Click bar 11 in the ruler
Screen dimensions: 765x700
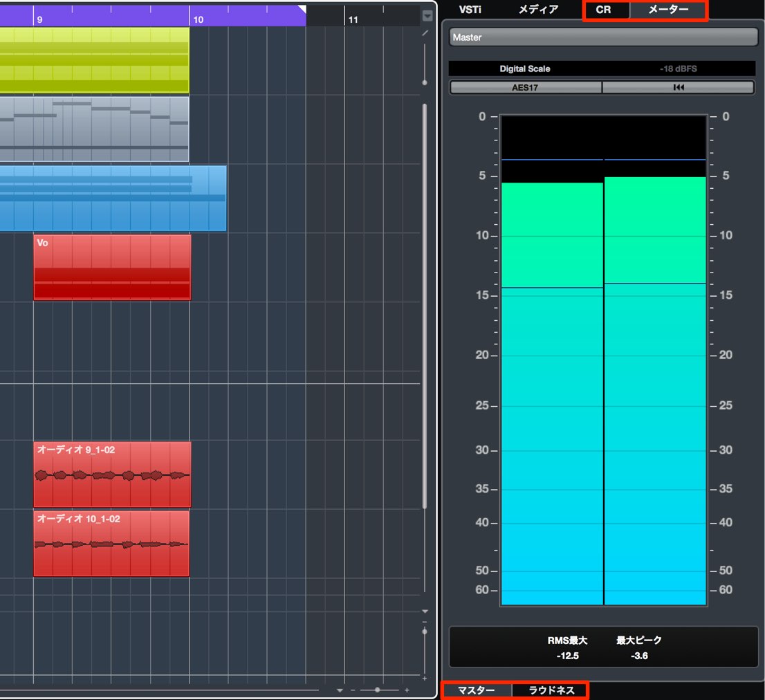(353, 19)
